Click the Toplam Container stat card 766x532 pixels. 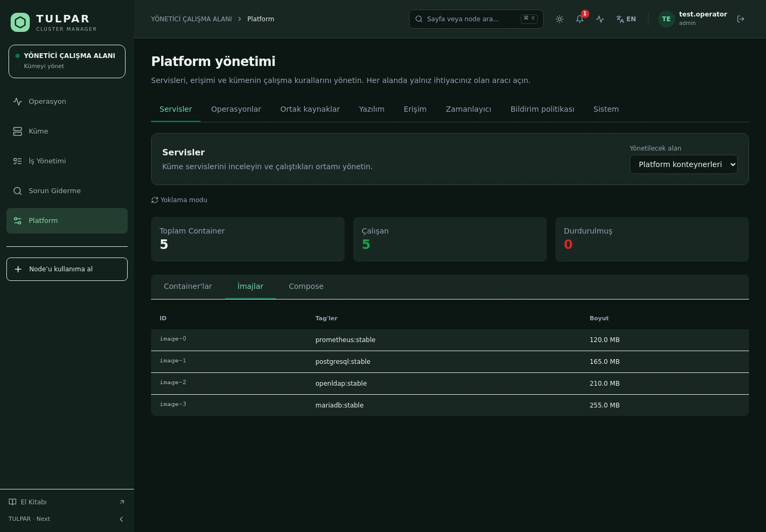248,239
